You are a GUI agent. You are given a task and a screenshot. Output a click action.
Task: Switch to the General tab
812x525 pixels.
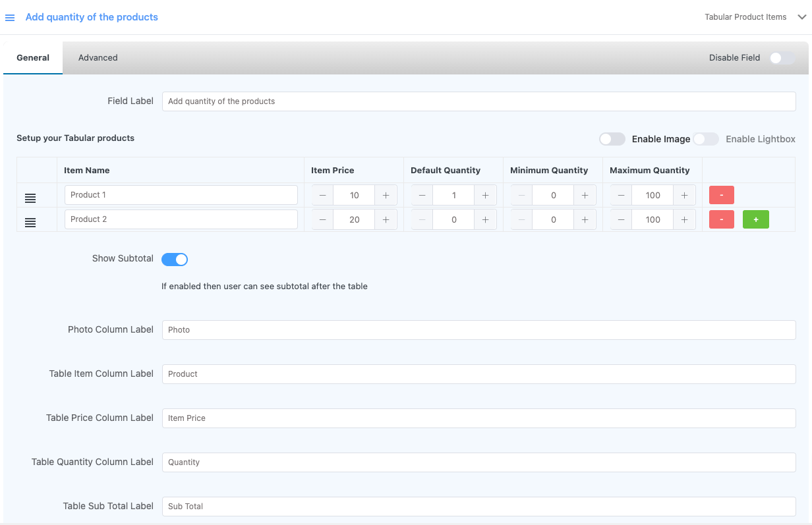tap(33, 58)
